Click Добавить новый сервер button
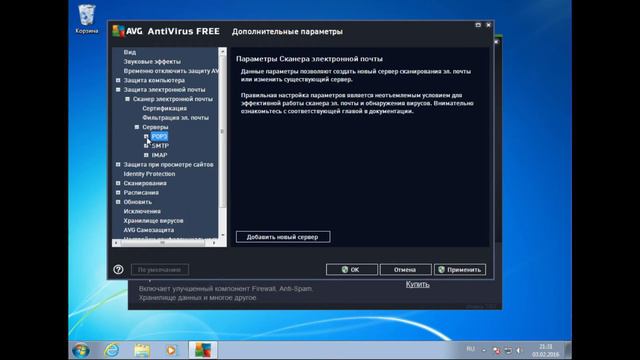 click(x=283, y=237)
